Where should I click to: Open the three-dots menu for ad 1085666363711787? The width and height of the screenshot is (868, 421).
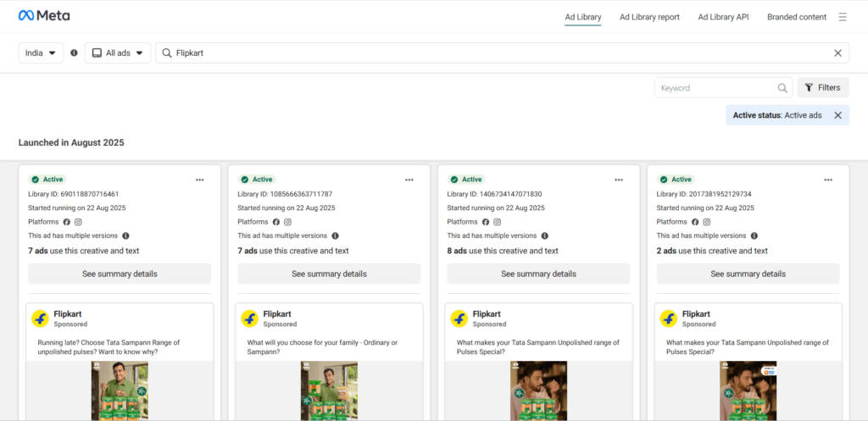click(409, 180)
